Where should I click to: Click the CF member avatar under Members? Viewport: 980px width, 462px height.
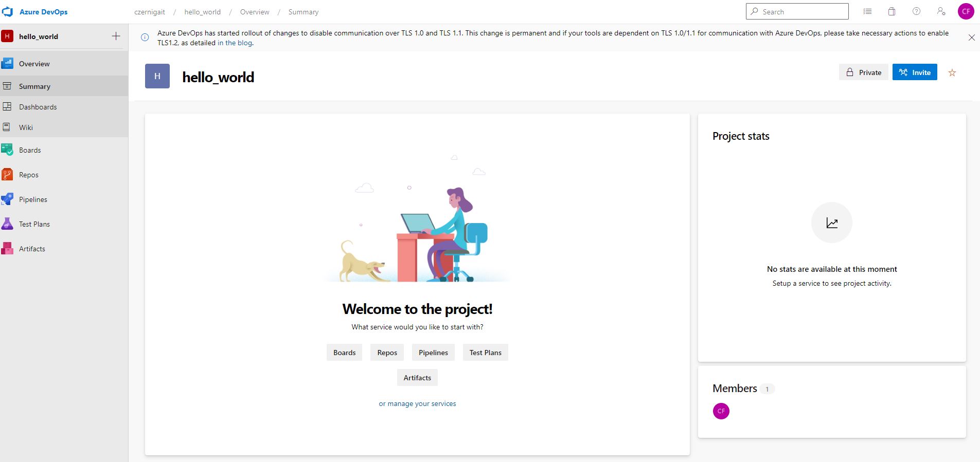click(x=721, y=411)
